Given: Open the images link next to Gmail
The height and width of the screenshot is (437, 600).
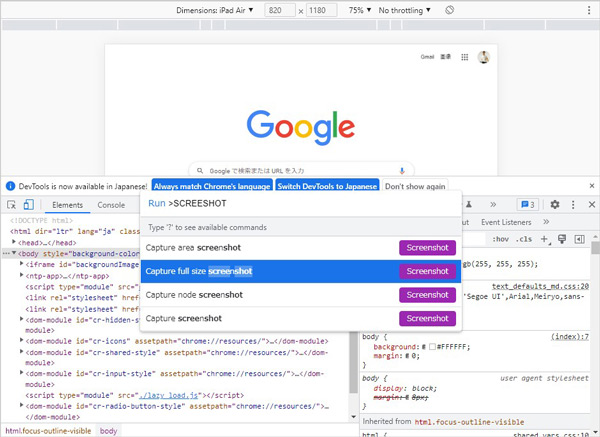Looking at the screenshot, I should 445,57.
